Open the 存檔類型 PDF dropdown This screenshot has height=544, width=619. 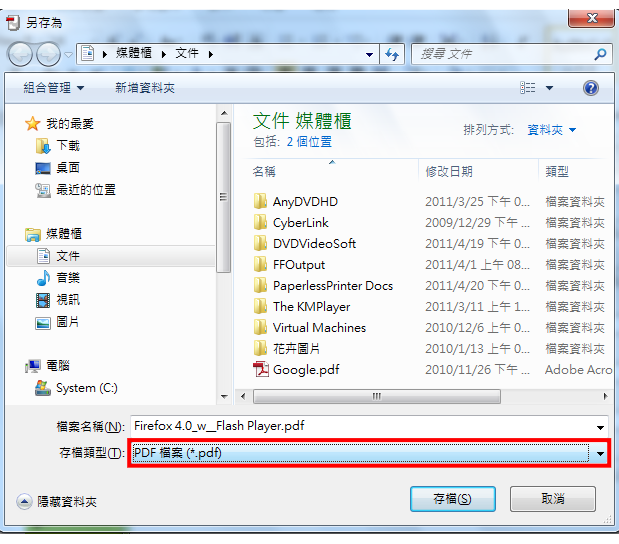[369, 453]
